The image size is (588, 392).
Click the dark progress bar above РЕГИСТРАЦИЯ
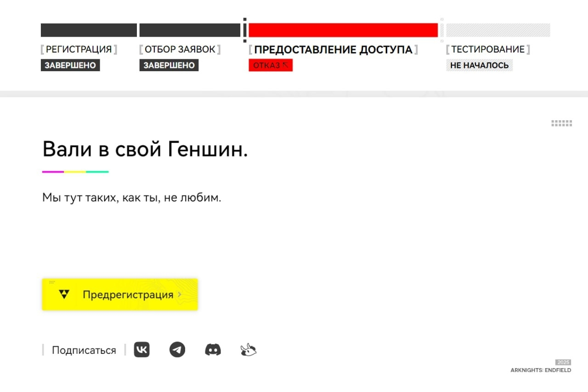click(x=89, y=30)
